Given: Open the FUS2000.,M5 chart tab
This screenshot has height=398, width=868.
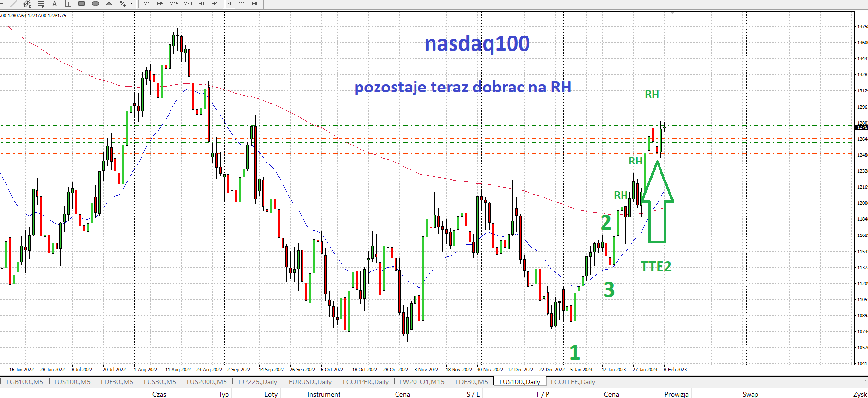Looking at the screenshot, I should [x=207, y=382].
